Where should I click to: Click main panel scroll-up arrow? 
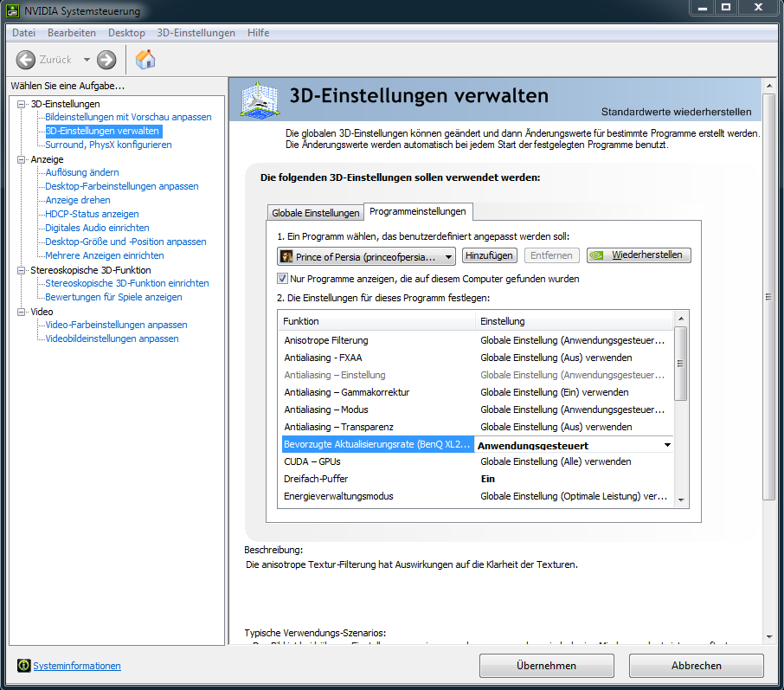tap(769, 86)
